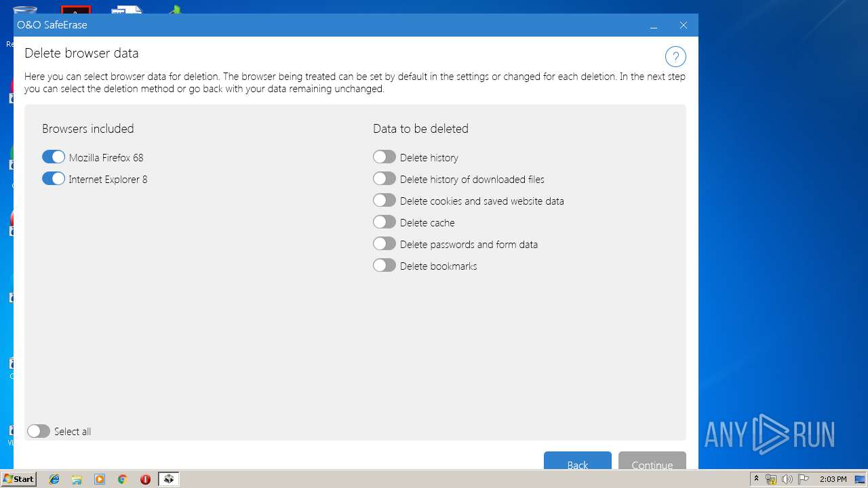
Task: Close the O&O SafeErase window
Action: coord(684,25)
